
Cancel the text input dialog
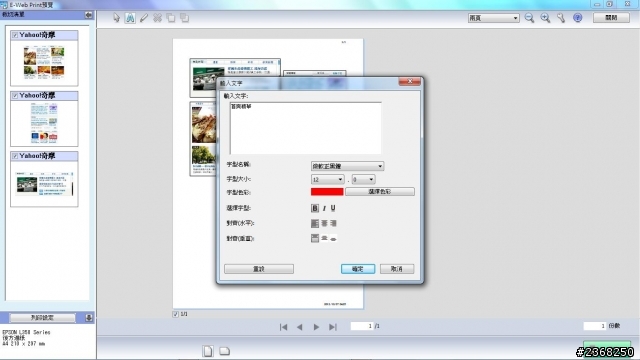click(x=397, y=269)
